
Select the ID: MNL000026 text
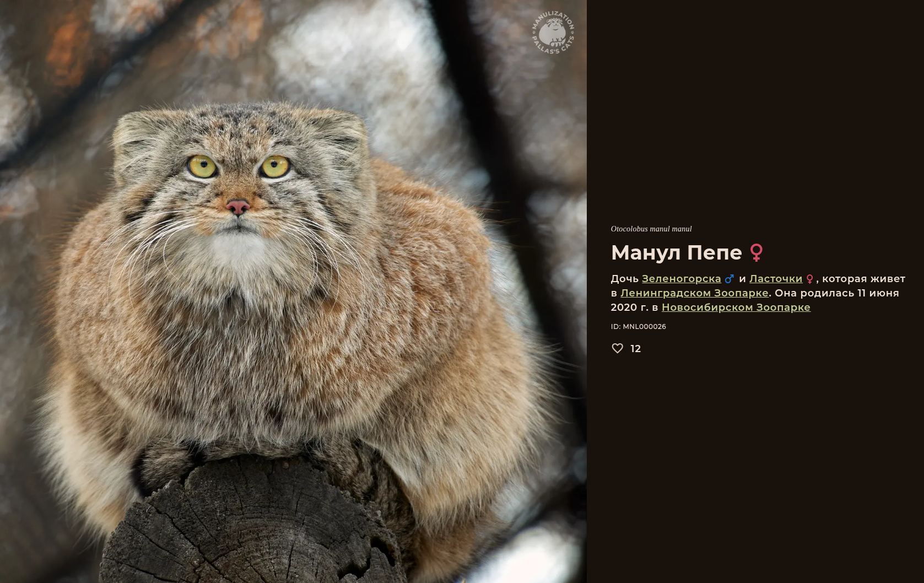[x=639, y=327]
